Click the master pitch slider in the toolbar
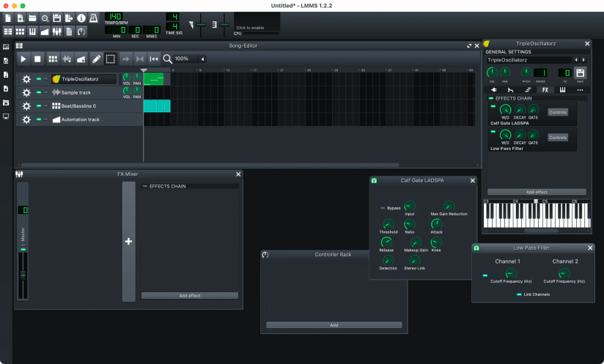The height and width of the screenshot is (364, 604). [x=224, y=25]
